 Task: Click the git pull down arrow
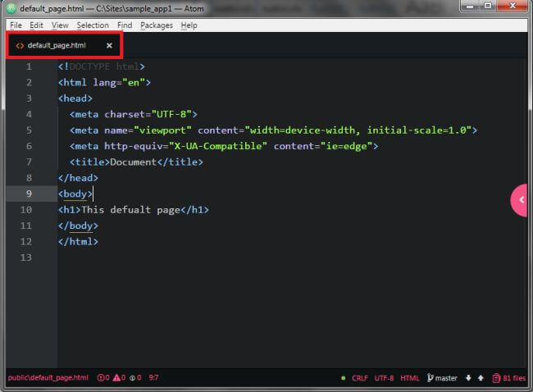(x=468, y=378)
